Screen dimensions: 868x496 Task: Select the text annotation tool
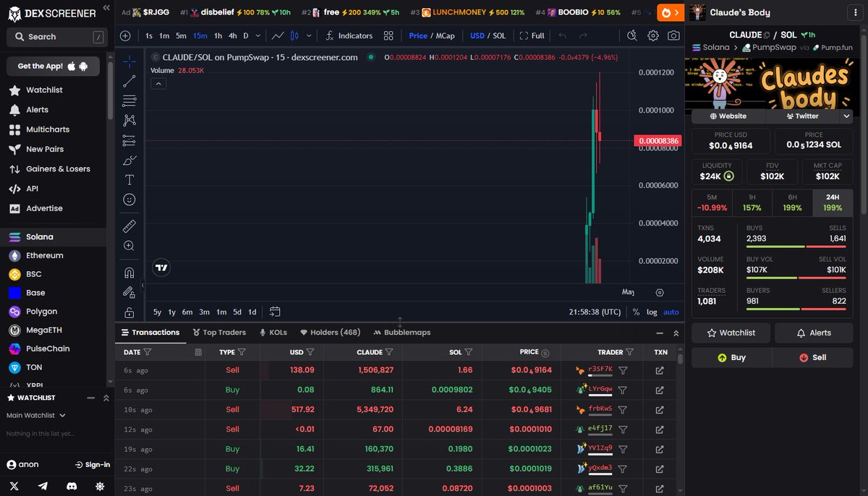pyautogui.click(x=129, y=179)
